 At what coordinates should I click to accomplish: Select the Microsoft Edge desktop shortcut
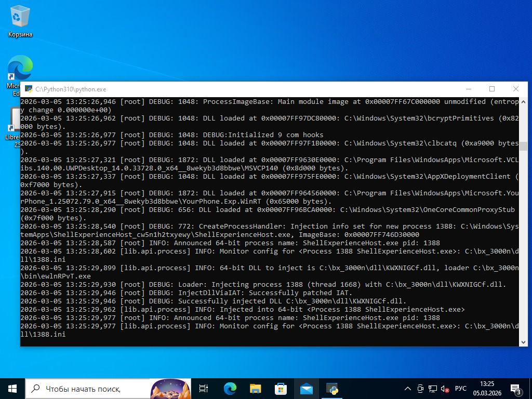20,70
